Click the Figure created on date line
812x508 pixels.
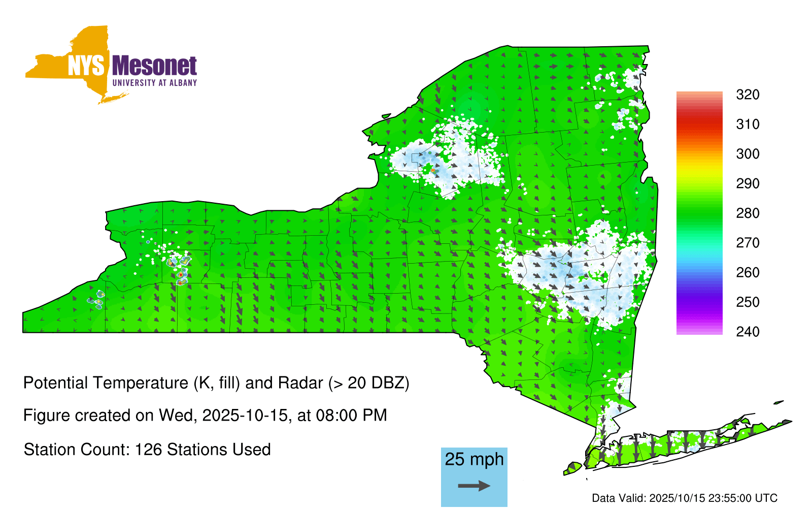click(x=205, y=416)
